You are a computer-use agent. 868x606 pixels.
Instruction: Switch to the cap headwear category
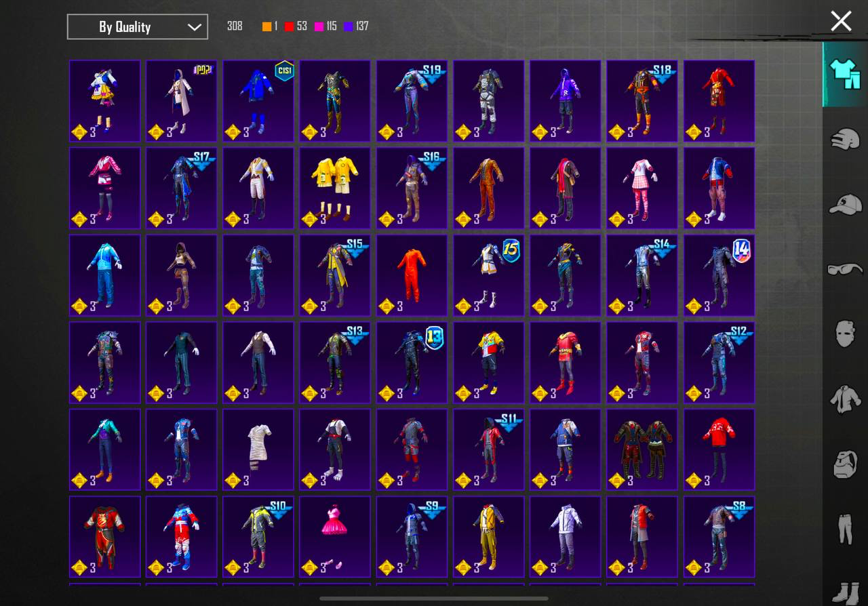tap(845, 204)
